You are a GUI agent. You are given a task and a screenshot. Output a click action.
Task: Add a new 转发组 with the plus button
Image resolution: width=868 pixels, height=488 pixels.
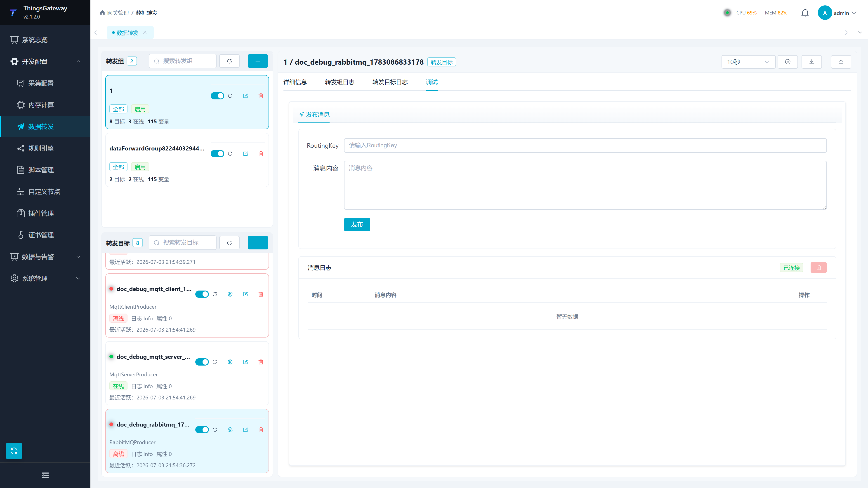[x=258, y=61]
